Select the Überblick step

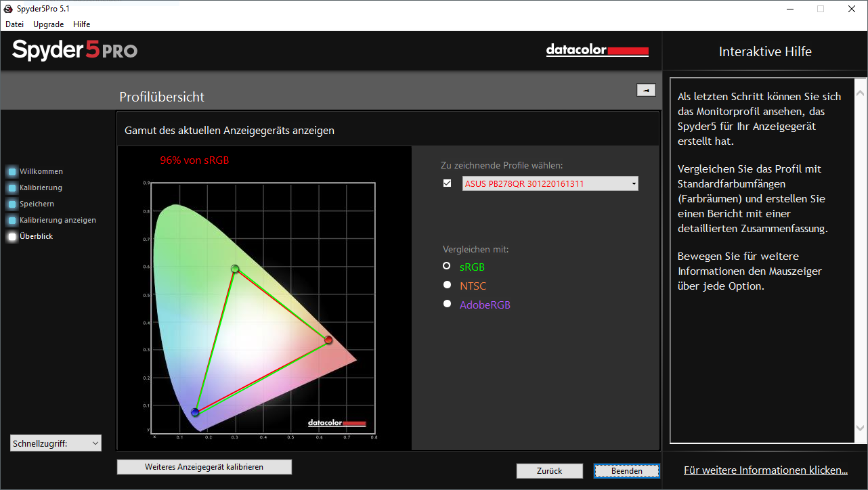pyautogui.click(x=30, y=236)
